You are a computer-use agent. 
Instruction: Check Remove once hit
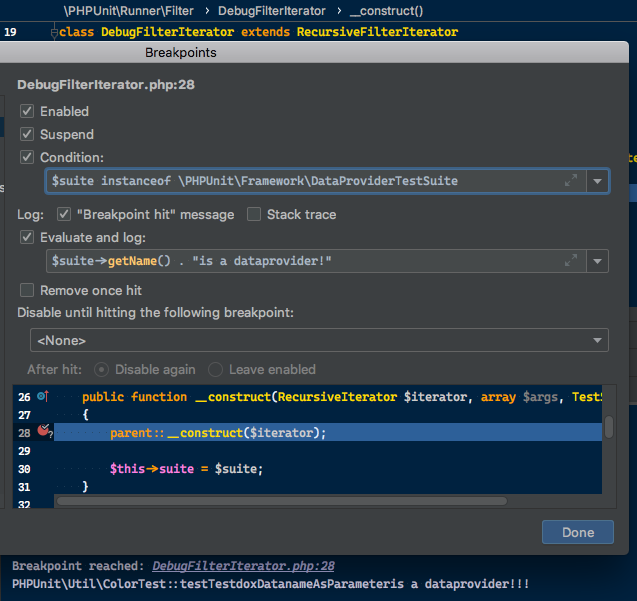click(27, 290)
